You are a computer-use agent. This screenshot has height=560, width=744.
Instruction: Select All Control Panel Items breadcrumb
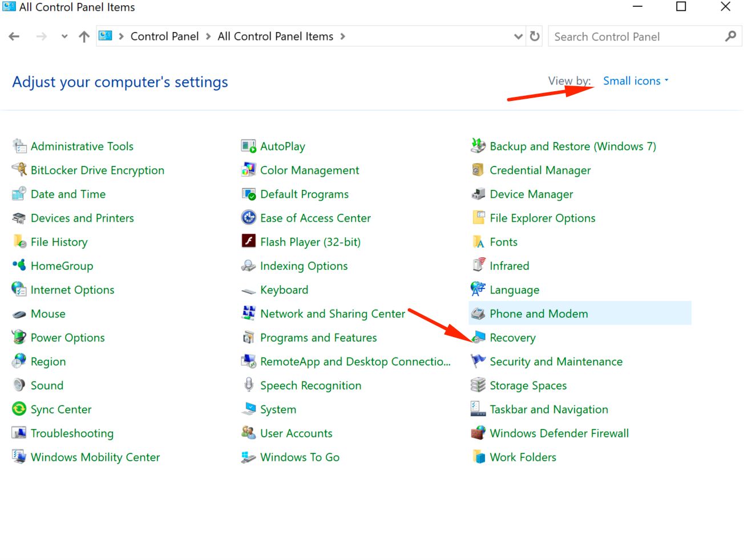point(276,36)
